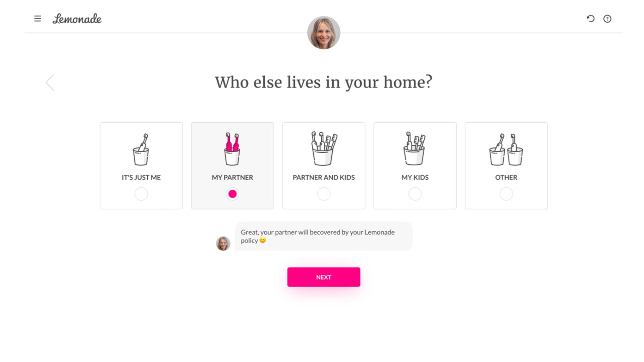The width and height of the screenshot is (644, 362).
Task: Click the restart quote icon
Action: pyautogui.click(x=590, y=19)
